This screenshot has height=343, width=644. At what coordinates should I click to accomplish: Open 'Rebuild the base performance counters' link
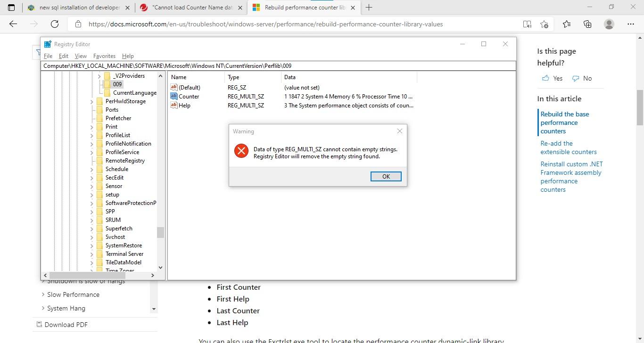click(x=565, y=122)
